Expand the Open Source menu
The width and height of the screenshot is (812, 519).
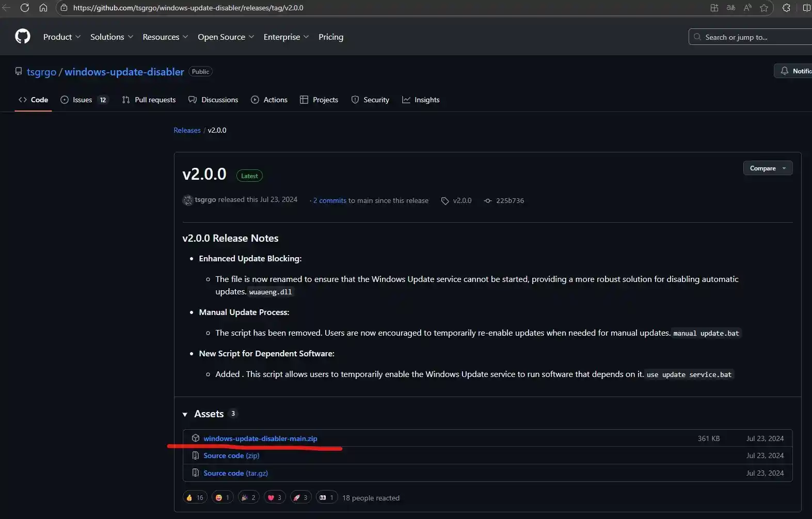[x=226, y=37]
